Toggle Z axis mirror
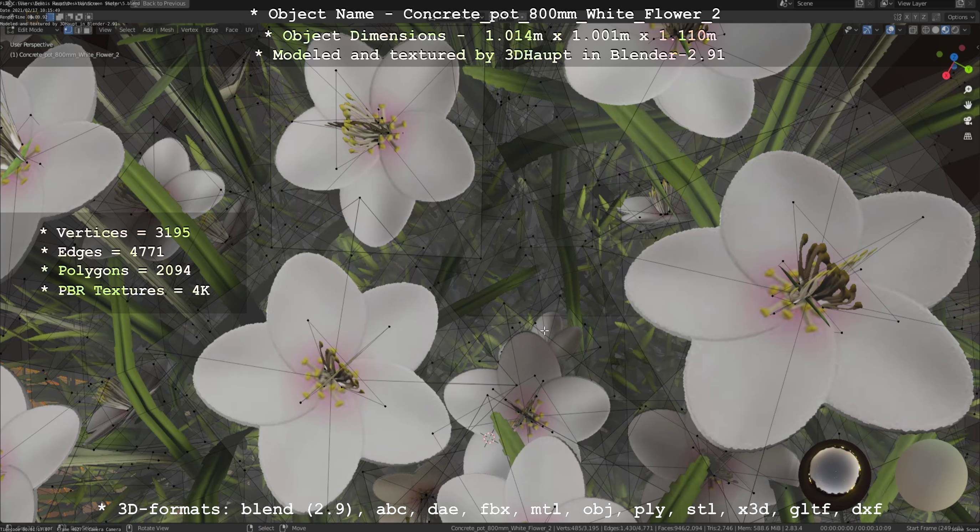Image resolution: width=980 pixels, height=532 pixels. [x=924, y=17]
